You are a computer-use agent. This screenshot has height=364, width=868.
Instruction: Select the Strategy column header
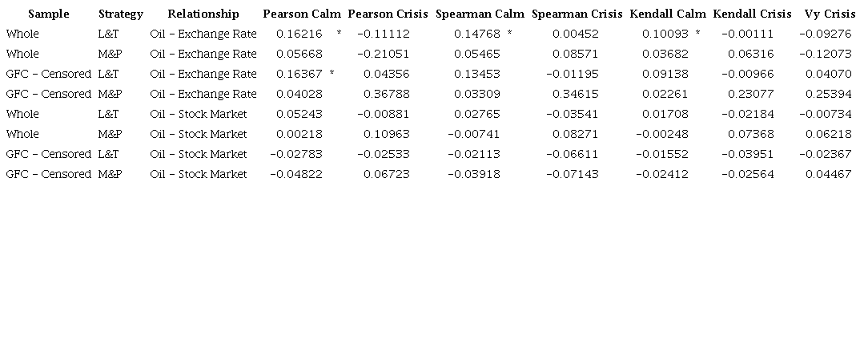click(121, 14)
